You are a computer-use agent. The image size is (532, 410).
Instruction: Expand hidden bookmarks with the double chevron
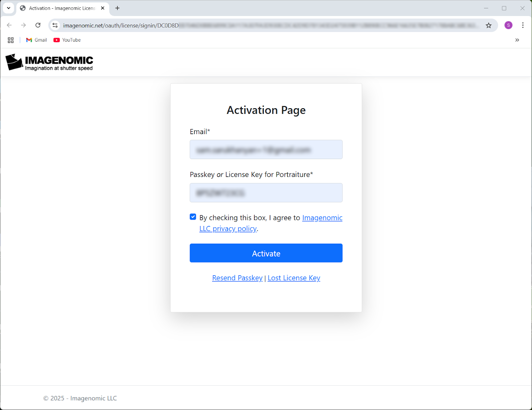tap(517, 40)
